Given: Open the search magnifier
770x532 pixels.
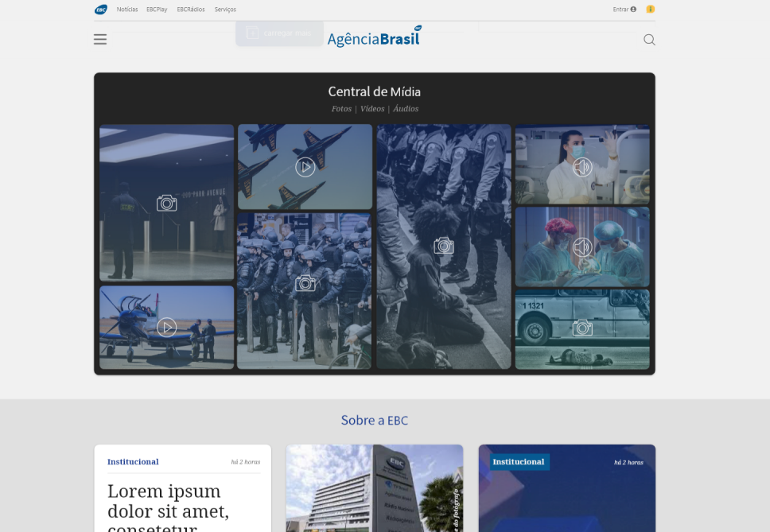Looking at the screenshot, I should click(649, 40).
